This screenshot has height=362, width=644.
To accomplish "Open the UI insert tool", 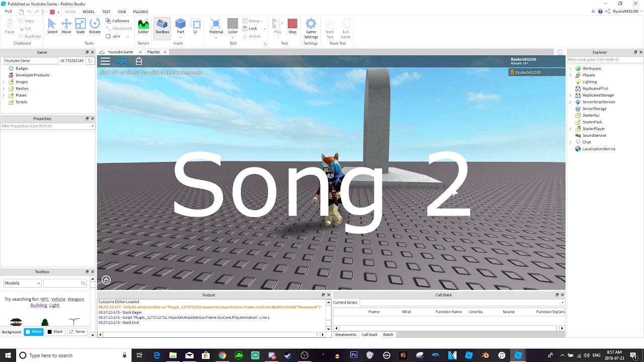I will (x=196, y=26).
